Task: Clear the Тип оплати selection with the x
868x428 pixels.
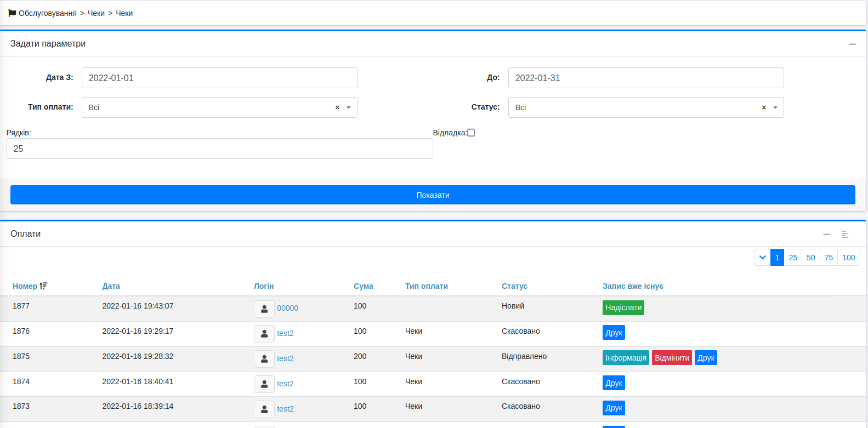Action: pos(337,107)
